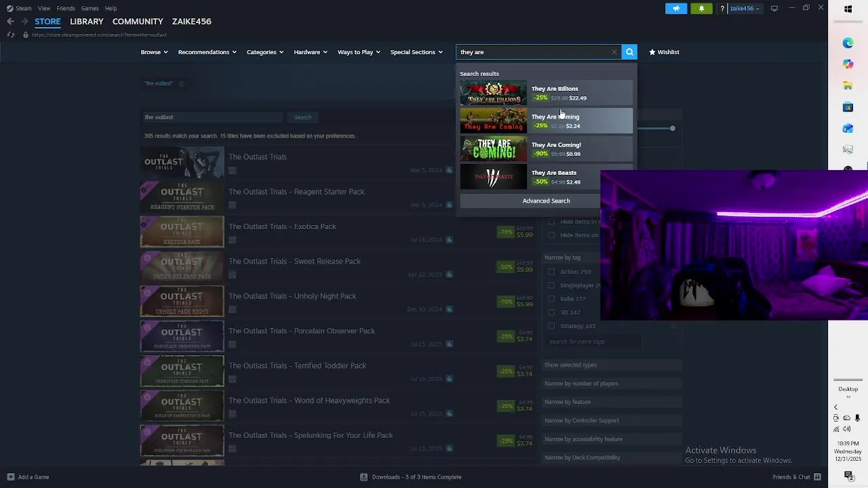Open the Special Sections dropdown
The height and width of the screenshot is (488, 868).
[416, 52]
